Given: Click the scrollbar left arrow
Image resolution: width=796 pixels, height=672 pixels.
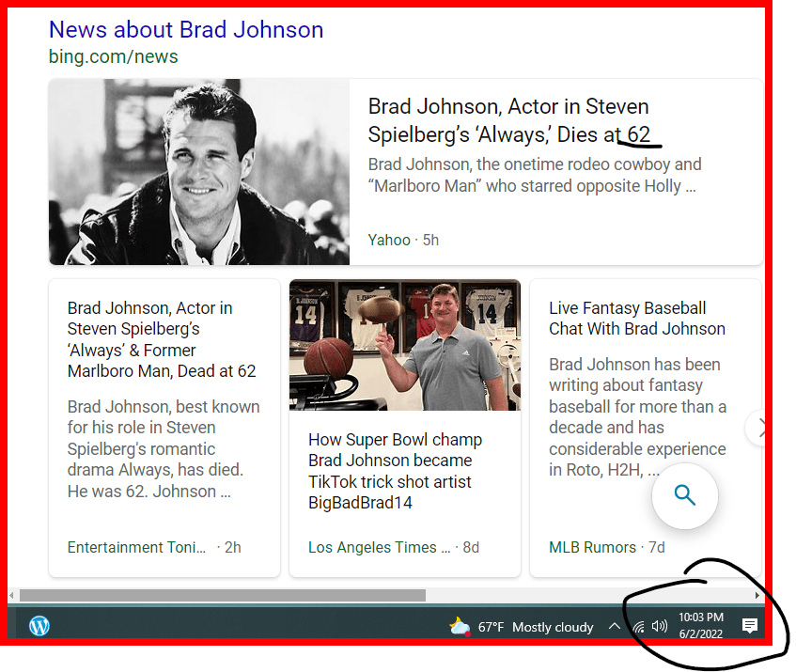Looking at the screenshot, I should click(x=12, y=595).
